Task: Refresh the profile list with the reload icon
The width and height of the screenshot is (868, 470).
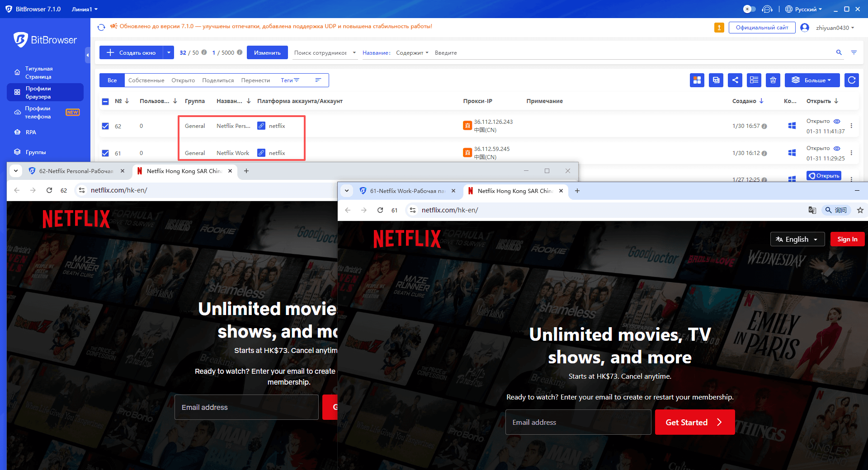Action: point(851,80)
